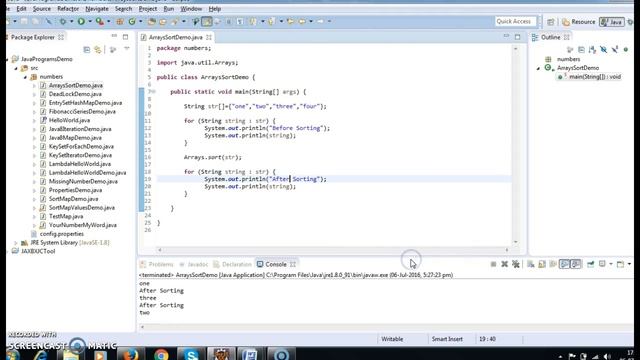
Task: Collapse the numbers package node
Action: coord(25,77)
